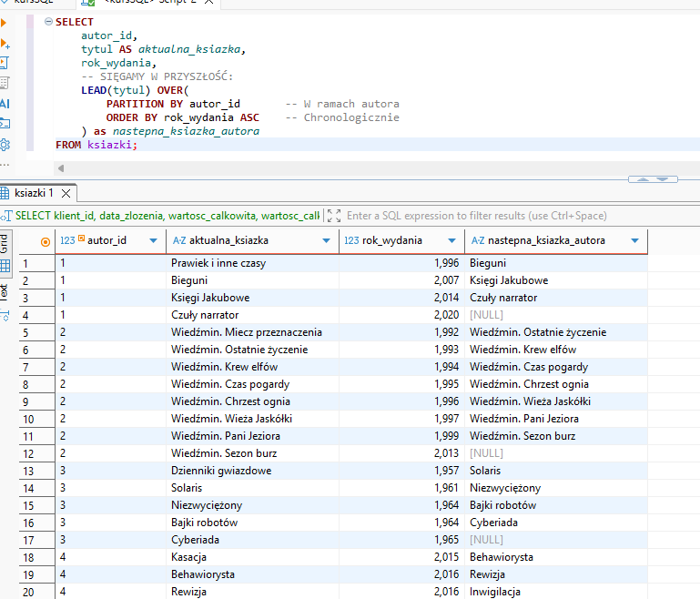Run the SQL query with orange play icon
Viewport: 700px width, 599px height.
point(4,23)
